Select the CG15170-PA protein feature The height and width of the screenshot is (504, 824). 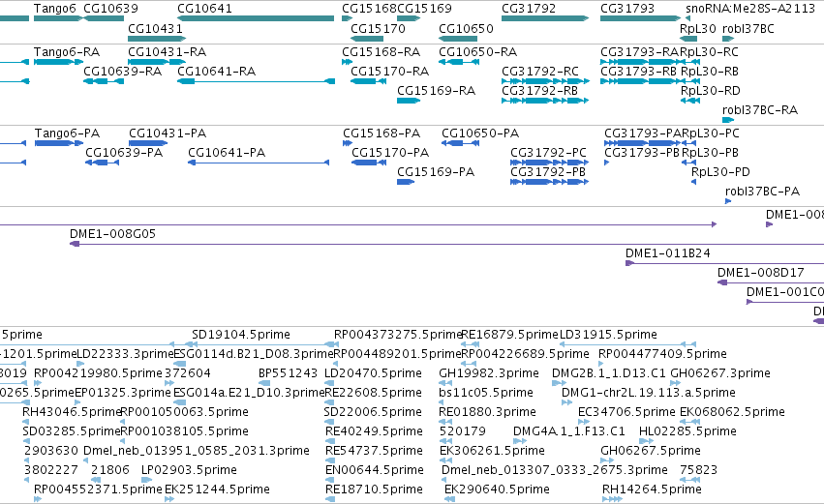[x=369, y=163]
